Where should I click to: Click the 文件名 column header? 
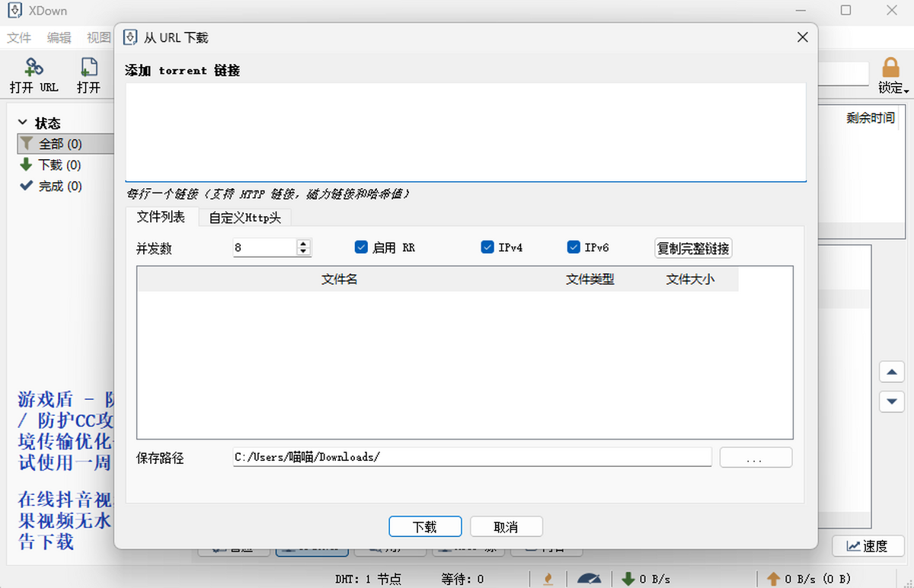tap(339, 279)
